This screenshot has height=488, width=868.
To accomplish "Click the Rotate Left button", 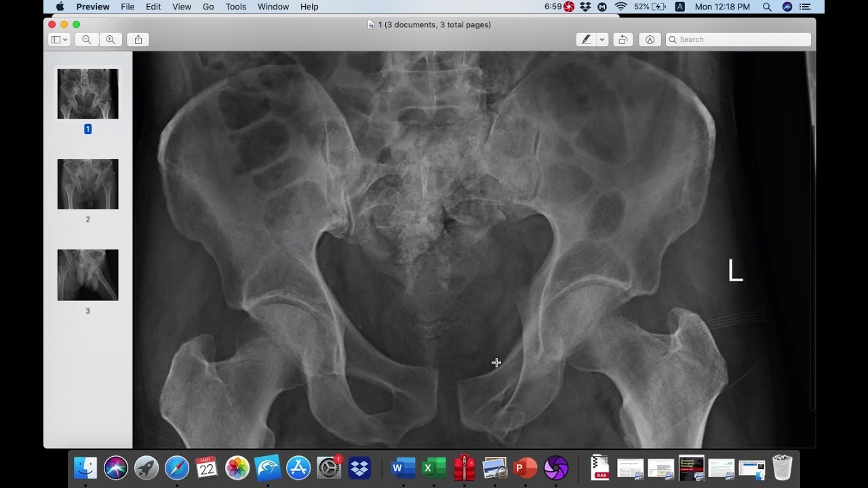I will [x=623, y=39].
